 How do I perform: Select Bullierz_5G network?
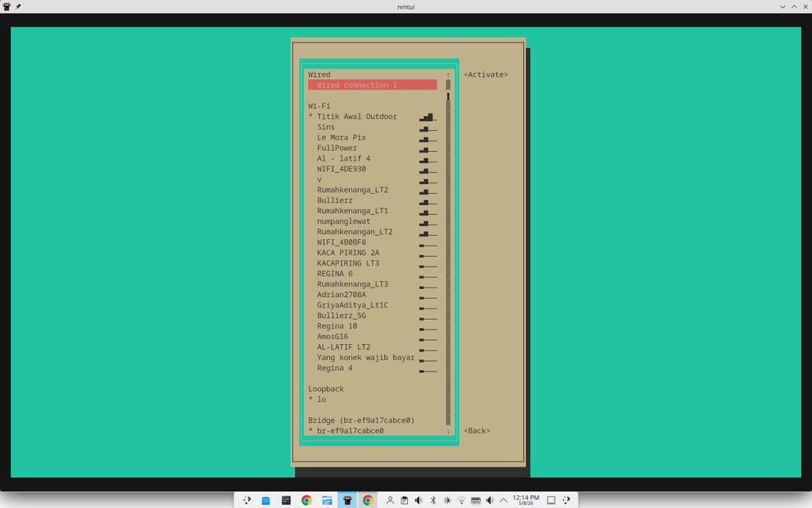(x=372, y=316)
